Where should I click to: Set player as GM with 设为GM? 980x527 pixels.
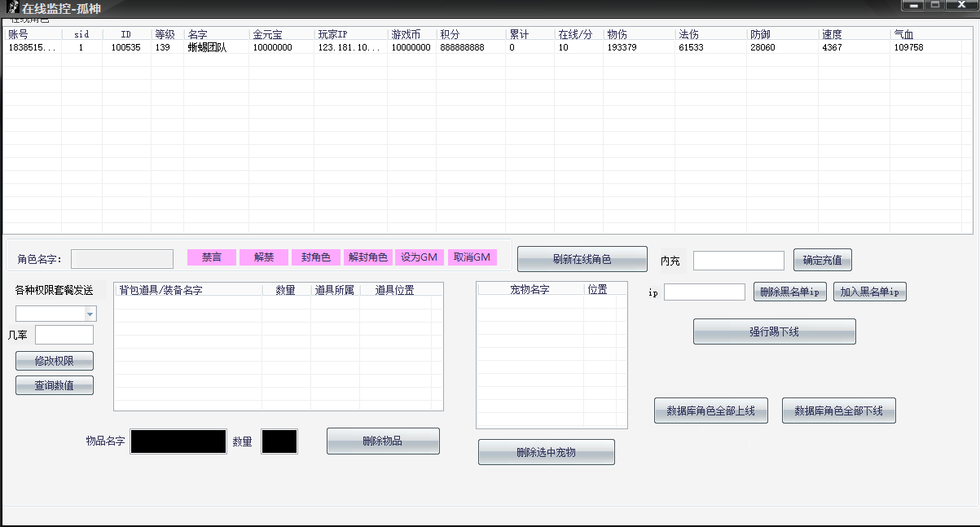pos(419,257)
